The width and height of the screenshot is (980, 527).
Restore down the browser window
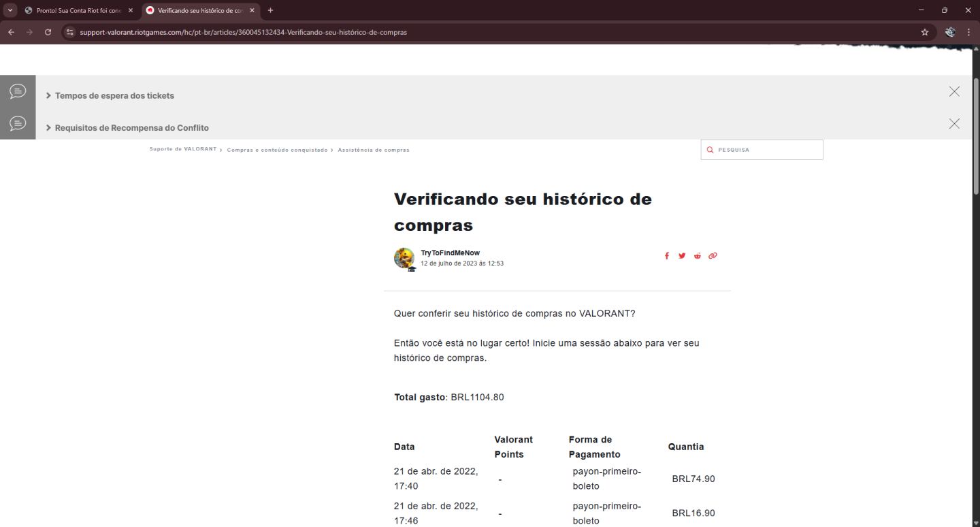(945, 10)
